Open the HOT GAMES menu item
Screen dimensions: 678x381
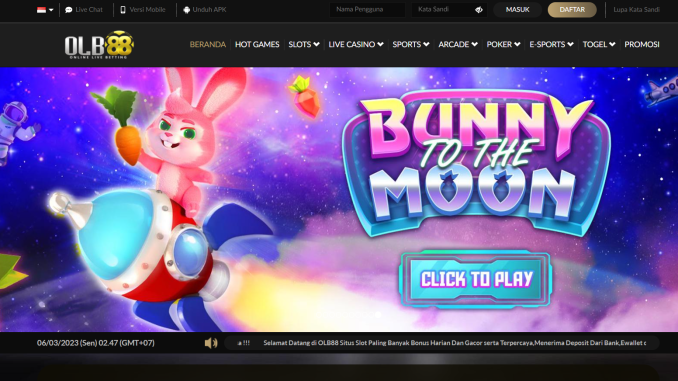click(x=257, y=44)
